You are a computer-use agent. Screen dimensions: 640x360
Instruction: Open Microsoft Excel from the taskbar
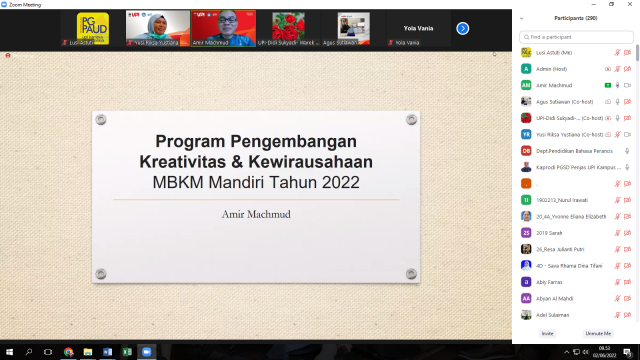127,352
